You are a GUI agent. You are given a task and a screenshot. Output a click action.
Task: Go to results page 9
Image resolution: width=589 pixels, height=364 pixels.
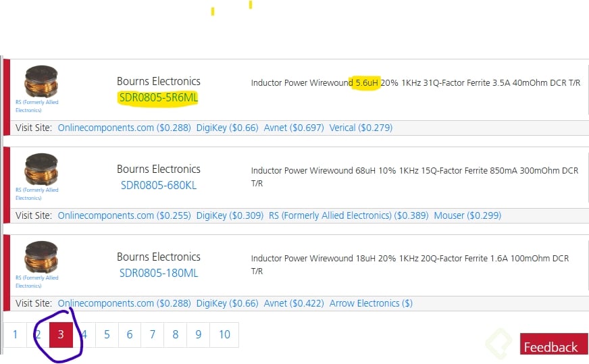point(199,334)
